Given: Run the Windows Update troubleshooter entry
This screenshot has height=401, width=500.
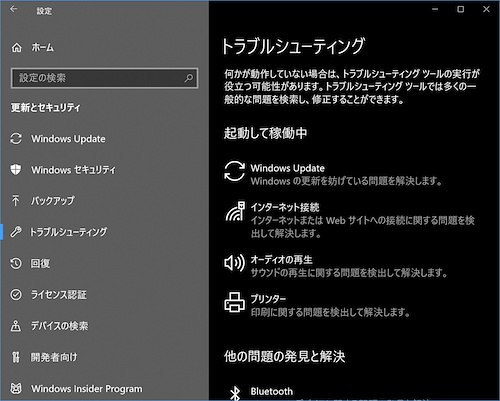Looking at the screenshot, I should tap(333, 174).
